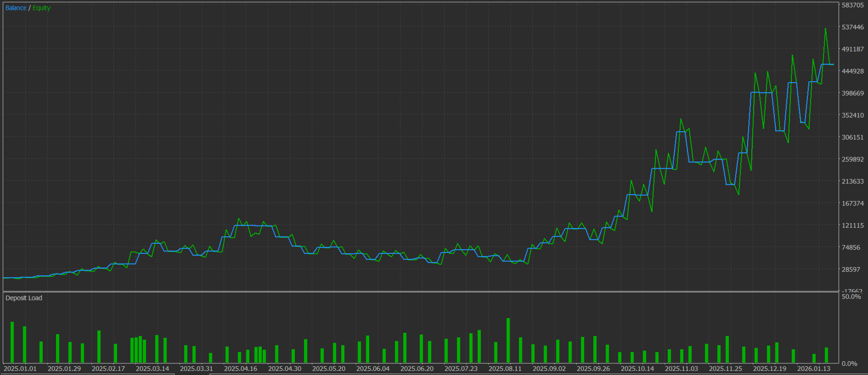Select the 398669 axis value
Image resolution: width=868 pixels, height=375 pixels.
852,93
